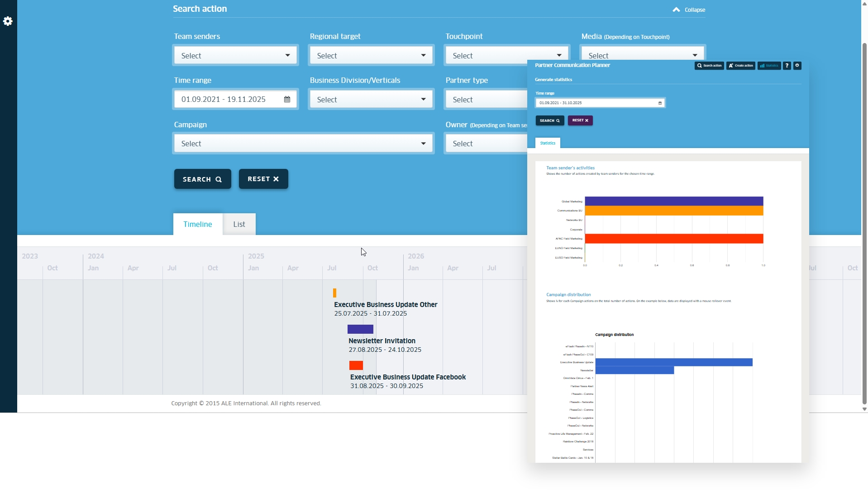Switch to the List tab
Viewport: 868px width, 499px height.
pyautogui.click(x=239, y=224)
